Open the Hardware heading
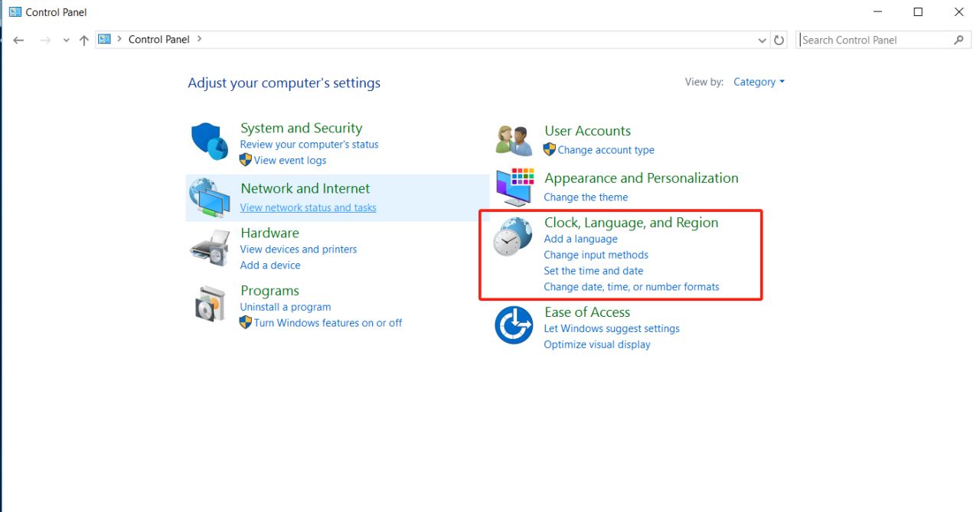This screenshot has height=512, width=980. tap(269, 233)
